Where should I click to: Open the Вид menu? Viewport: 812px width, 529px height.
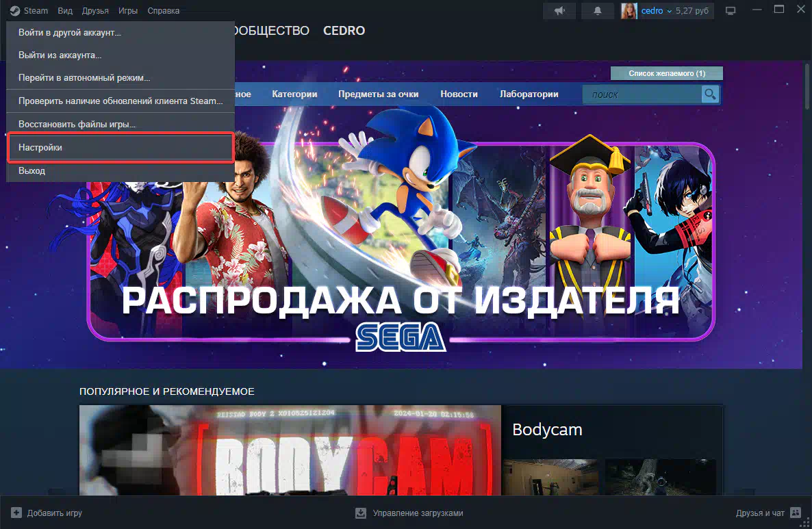point(65,10)
